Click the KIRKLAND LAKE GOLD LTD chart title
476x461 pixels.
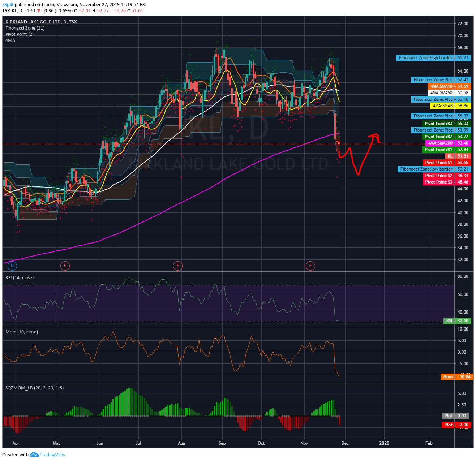(x=41, y=22)
